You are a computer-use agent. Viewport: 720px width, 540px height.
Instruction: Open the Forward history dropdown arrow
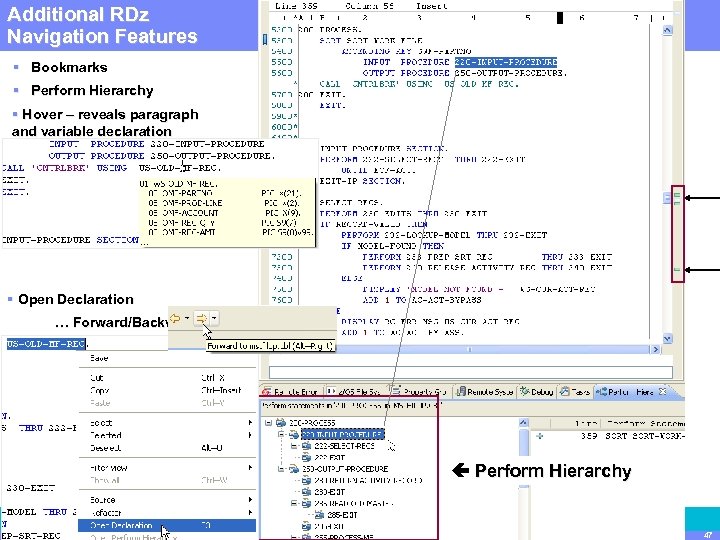[x=214, y=318]
